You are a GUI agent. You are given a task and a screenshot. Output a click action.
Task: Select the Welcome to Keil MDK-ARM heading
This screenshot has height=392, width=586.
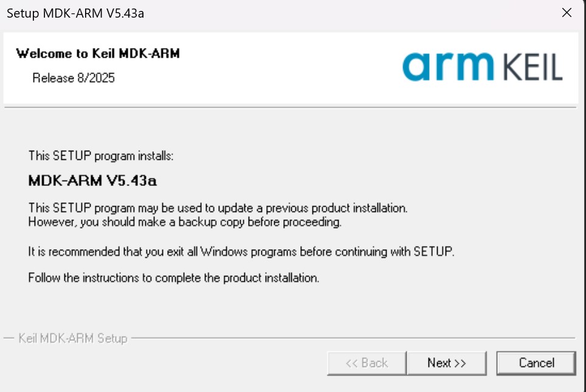pyautogui.click(x=97, y=53)
